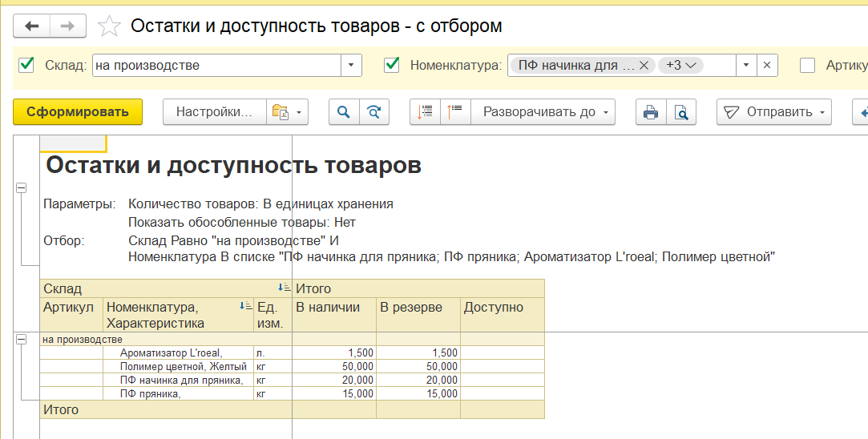The width and height of the screenshot is (868, 439).
Task: Remove ПФ начинка tag from filter
Action: (644, 65)
